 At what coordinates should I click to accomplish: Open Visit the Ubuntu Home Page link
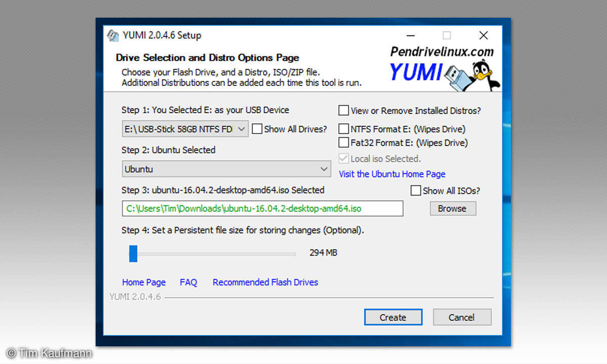[x=392, y=174]
